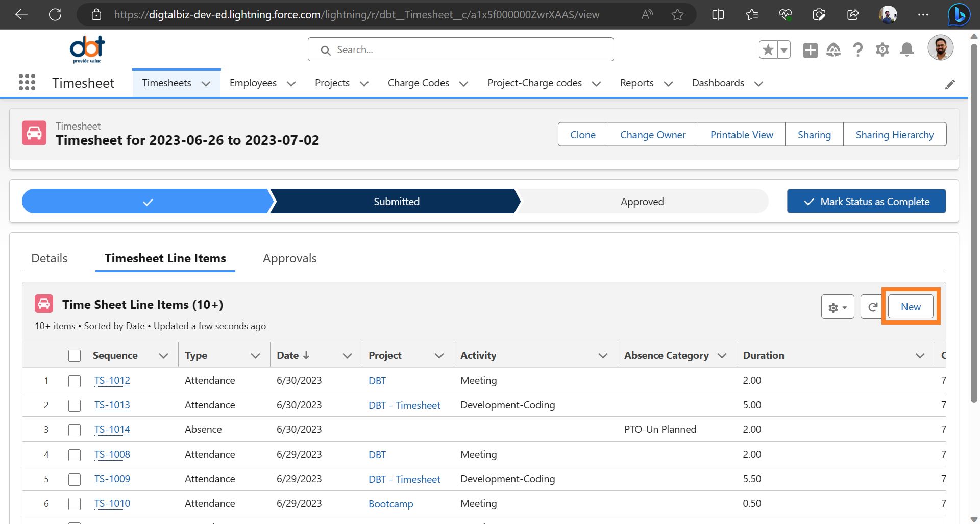The height and width of the screenshot is (524, 980).
Task: Reload the page with refresh icon
Action: click(x=55, y=14)
